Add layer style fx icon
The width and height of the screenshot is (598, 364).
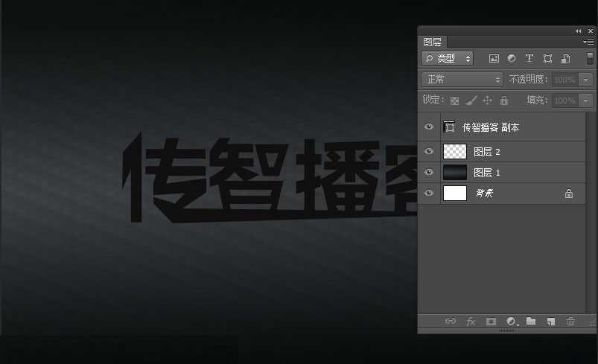471,322
